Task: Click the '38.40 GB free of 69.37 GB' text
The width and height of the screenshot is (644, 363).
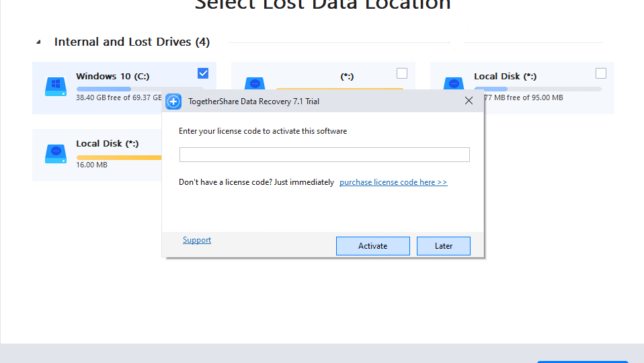Action: (x=119, y=97)
